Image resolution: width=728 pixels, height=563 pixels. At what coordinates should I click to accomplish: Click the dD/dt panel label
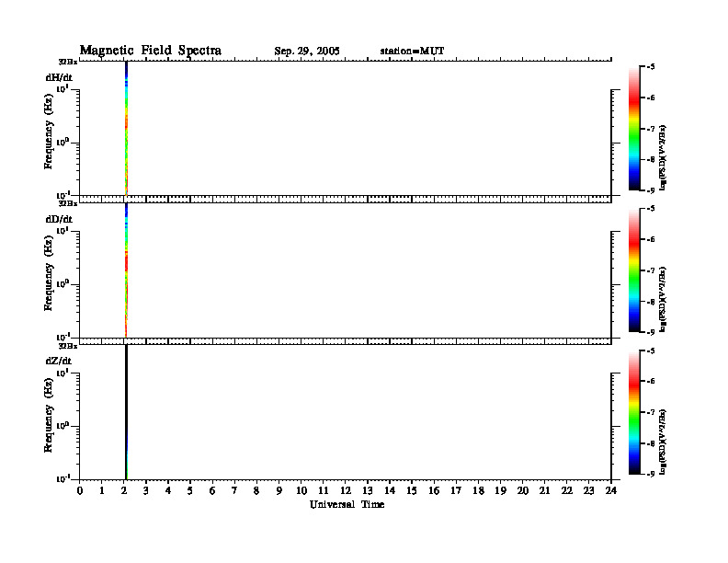point(59,219)
